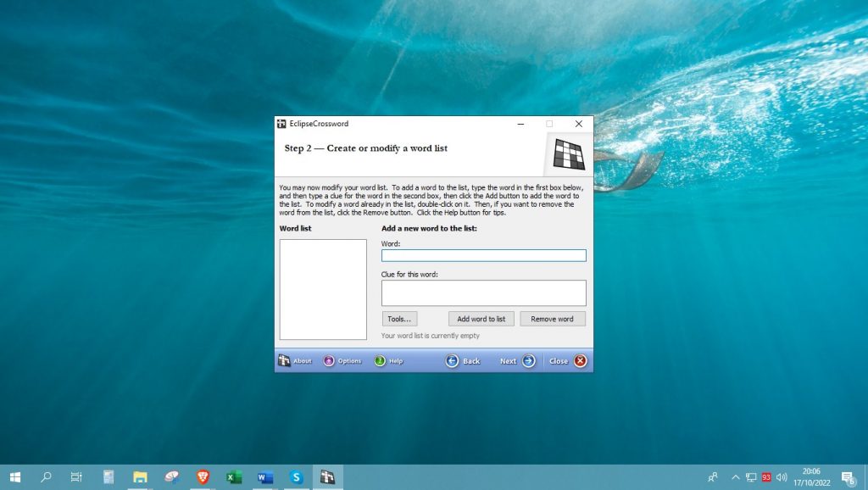
Task: Go Back to the previous step
Action: point(463,361)
